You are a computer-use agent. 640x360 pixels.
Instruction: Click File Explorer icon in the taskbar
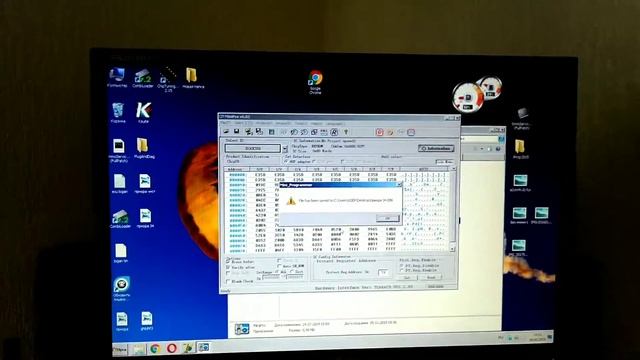pyautogui.click(x=138, y=349)
